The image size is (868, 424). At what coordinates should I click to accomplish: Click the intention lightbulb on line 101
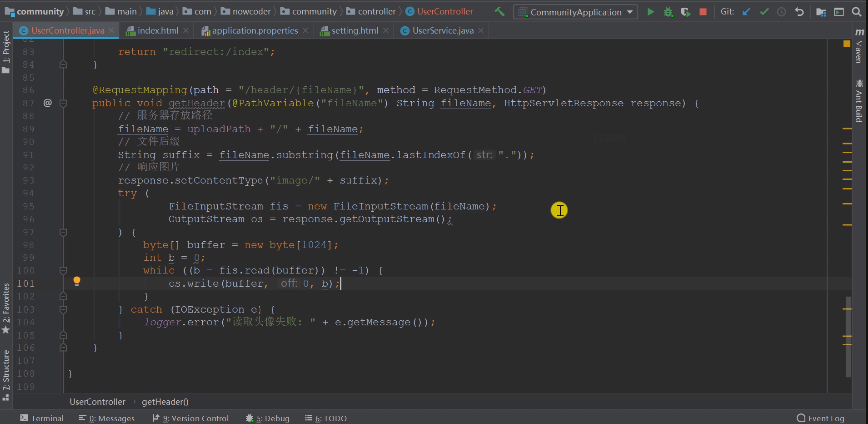coord(77,281)
